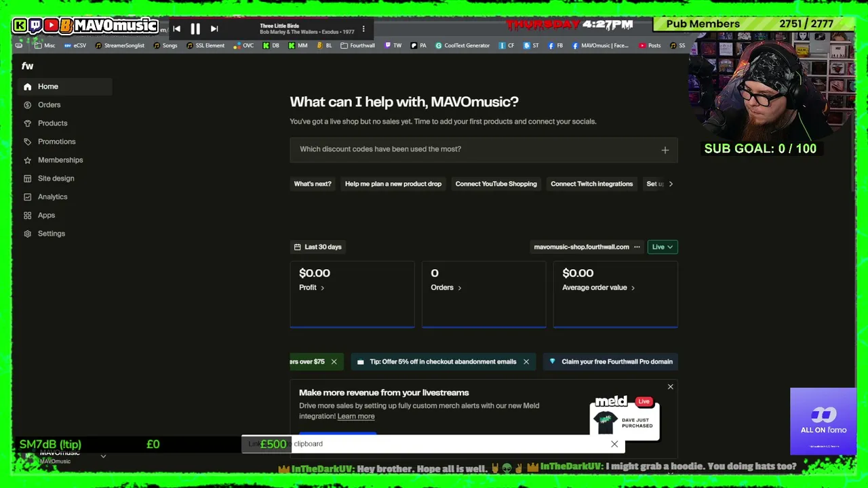Screen dimensions: 868x488
Task: Open the FB Facebook bookmark
Action: 556,45
